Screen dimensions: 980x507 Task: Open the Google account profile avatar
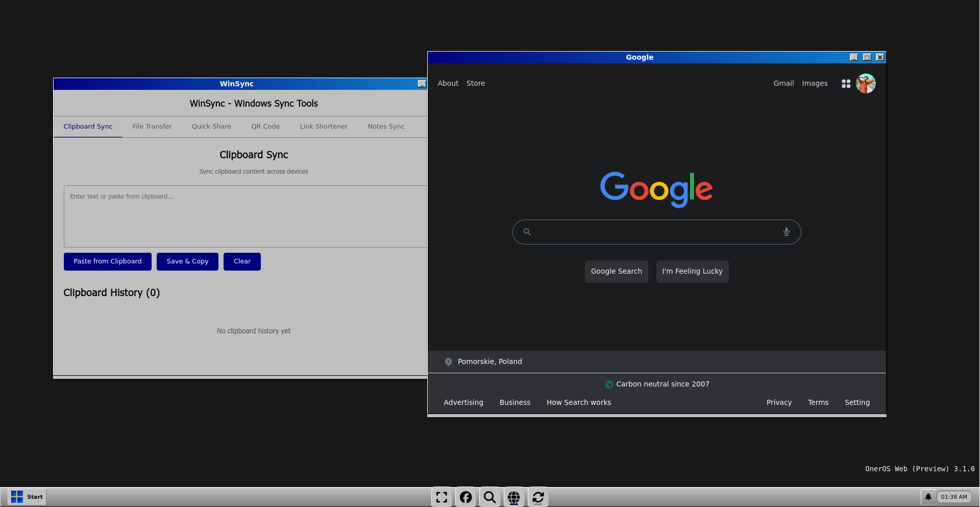866,84
